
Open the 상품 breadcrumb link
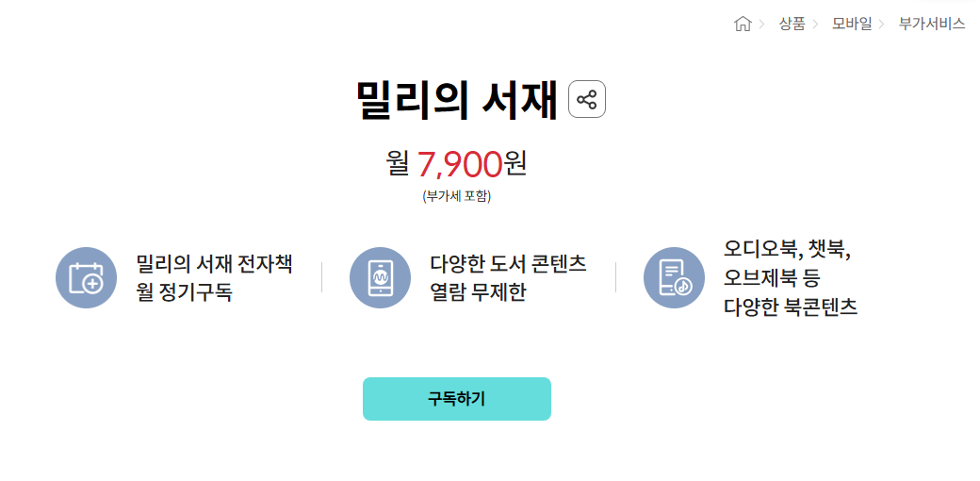point(792,25)
